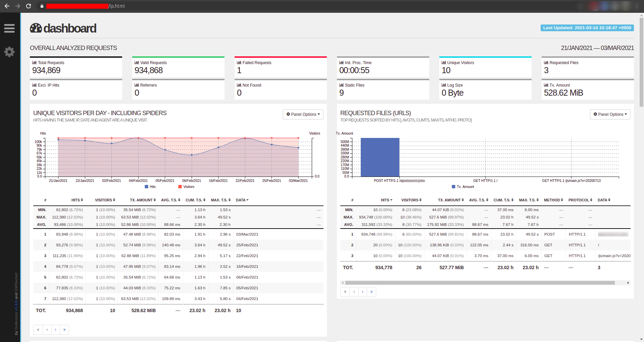Screen dimensions: 644x342
Task: Click the Valid Requests chart icon
Action: pos(137,62)
